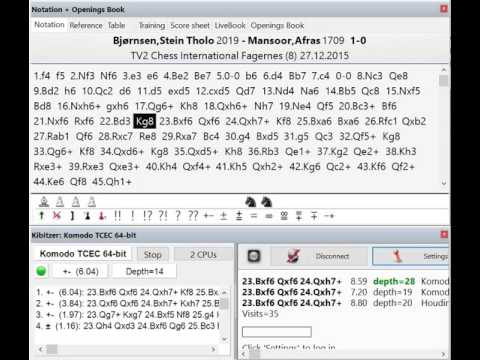This screenshot has height=360, width=480.
Task: Annotate move with '?!' dubious symbol
Action: pyautogui.click(x=163, y=215)
